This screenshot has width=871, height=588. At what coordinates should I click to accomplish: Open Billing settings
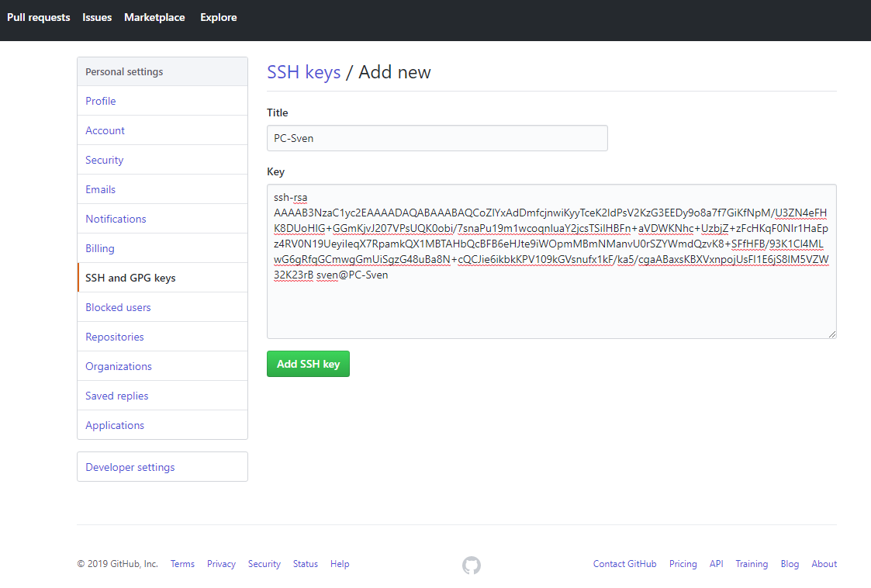tap(162, 248)
